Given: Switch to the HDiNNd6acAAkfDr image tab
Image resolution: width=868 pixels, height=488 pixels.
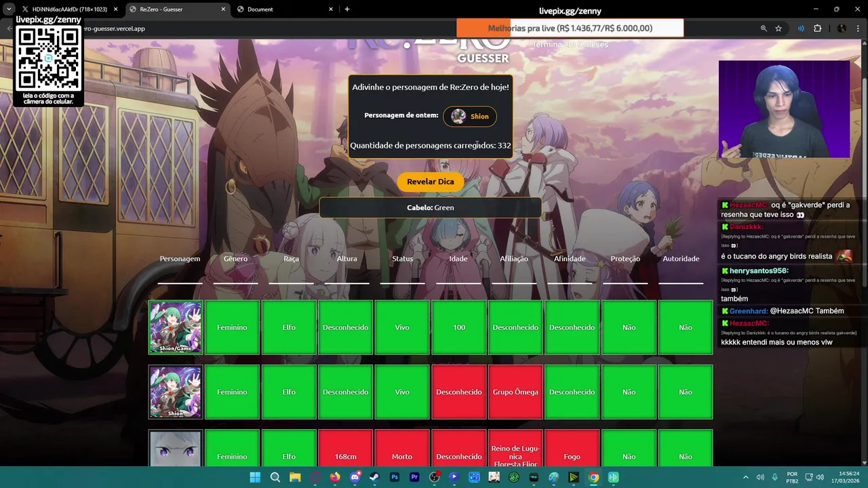Looking at the screenshot, I should pos(66,9).
